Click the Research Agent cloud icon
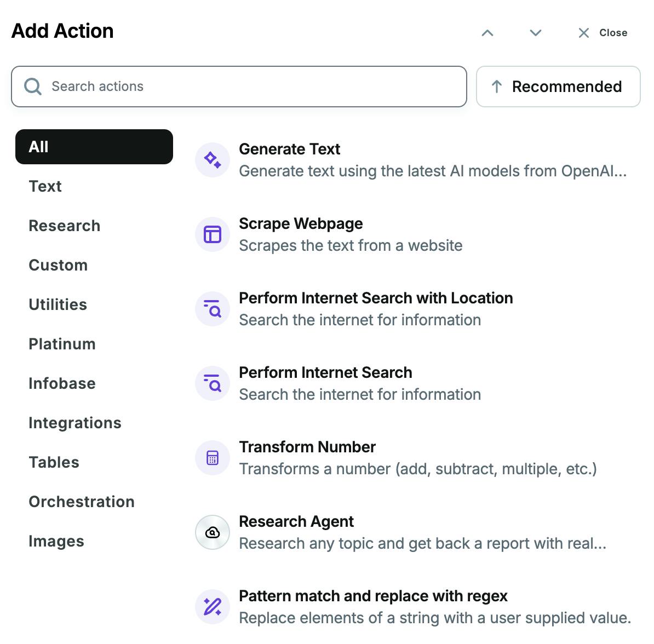 tap(213, 532)
